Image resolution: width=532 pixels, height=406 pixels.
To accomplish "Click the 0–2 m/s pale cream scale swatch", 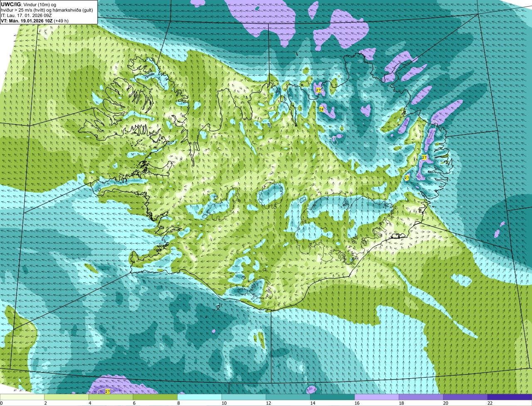I will (x=22, y=397).
